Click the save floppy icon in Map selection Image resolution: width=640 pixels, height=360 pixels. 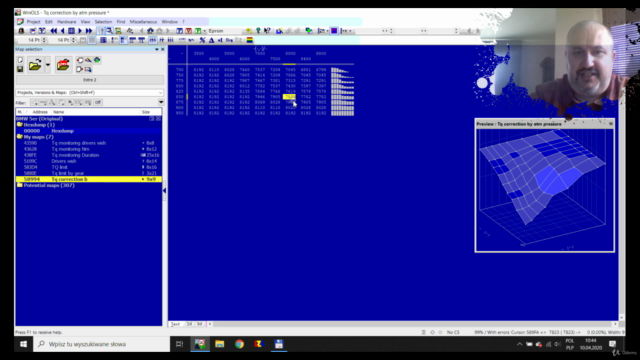point(20,69)
